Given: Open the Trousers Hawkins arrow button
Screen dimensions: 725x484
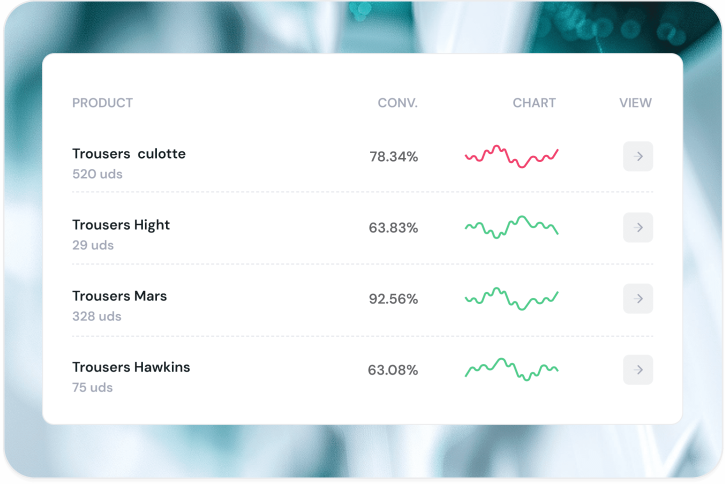Looking at the screenshot, I should (638, 370).
